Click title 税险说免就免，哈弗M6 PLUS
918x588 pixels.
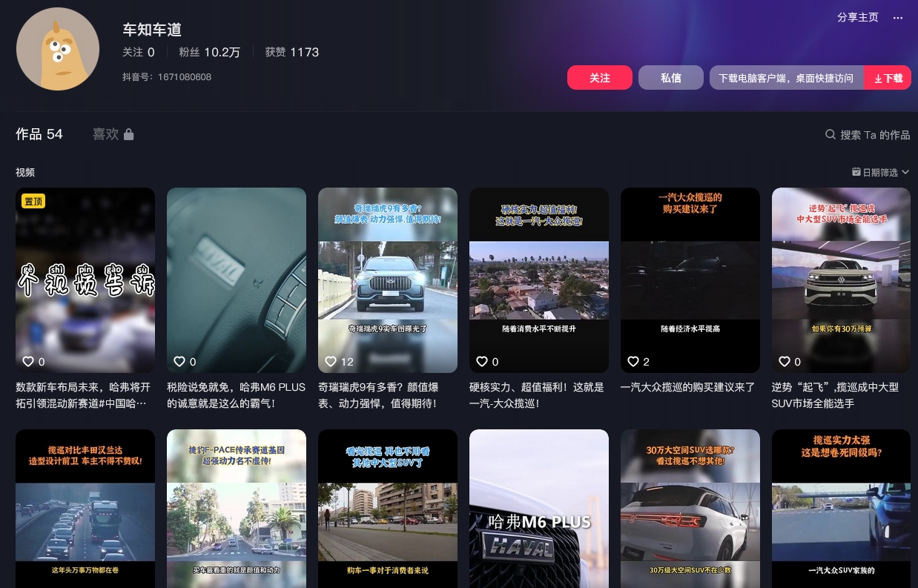pos(237,395)
